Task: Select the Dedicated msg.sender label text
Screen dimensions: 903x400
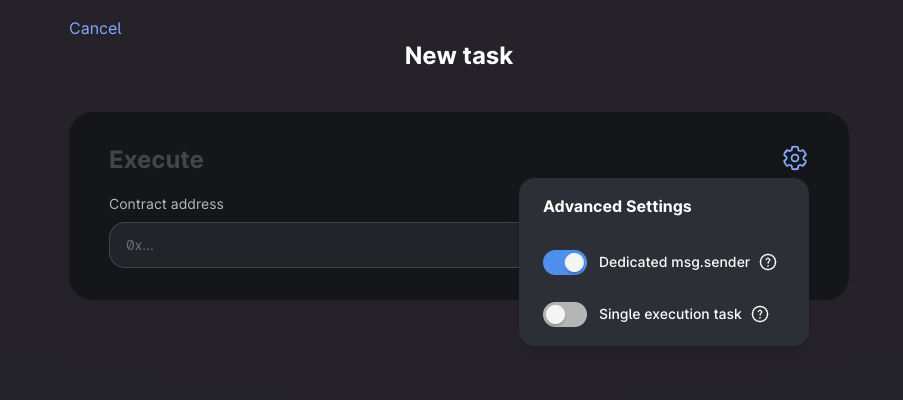Action: coord(674,262)
